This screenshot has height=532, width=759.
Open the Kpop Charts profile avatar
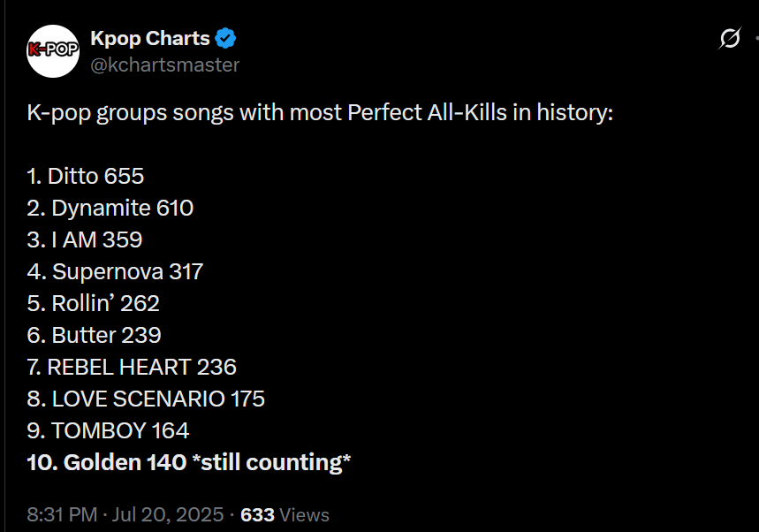point(53,51)
